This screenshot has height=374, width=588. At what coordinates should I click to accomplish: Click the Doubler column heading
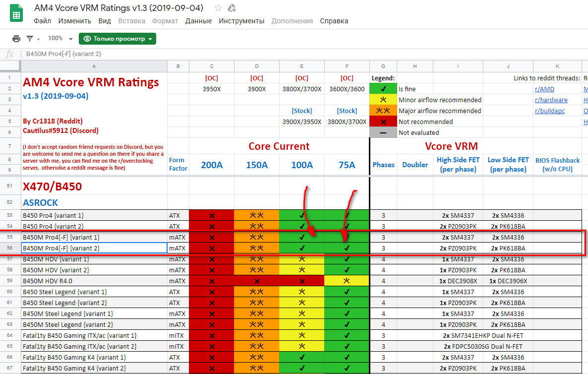415,165
